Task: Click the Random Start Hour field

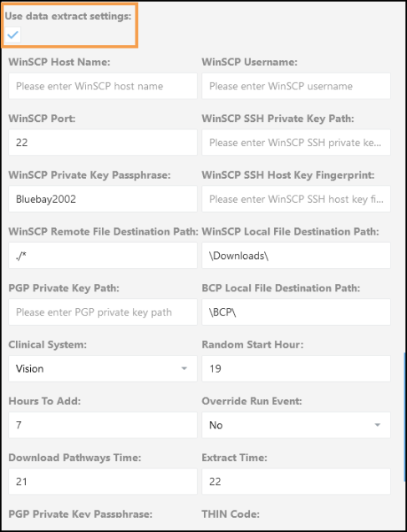Action: [x=296, y=368]
